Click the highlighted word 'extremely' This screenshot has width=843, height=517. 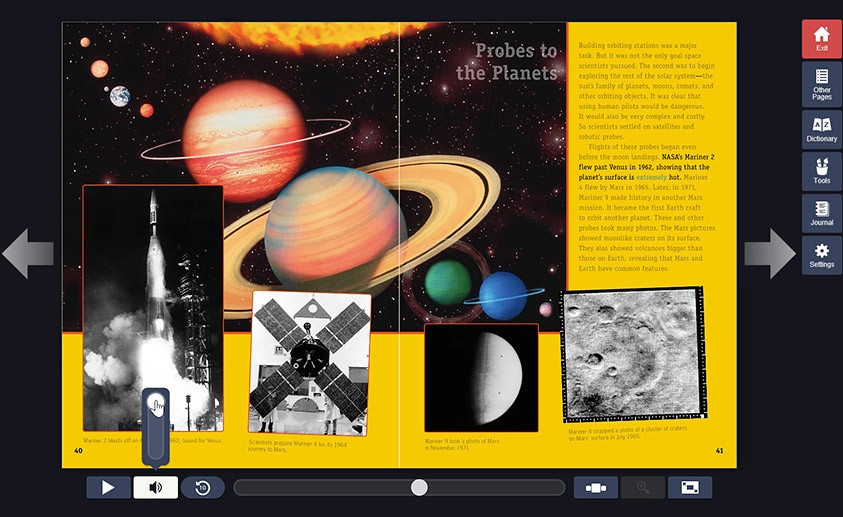point(651,177)
